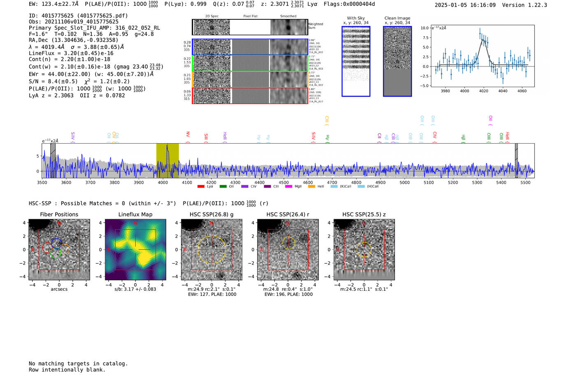Click the green OII legend swatch

(x=223, y=187)
